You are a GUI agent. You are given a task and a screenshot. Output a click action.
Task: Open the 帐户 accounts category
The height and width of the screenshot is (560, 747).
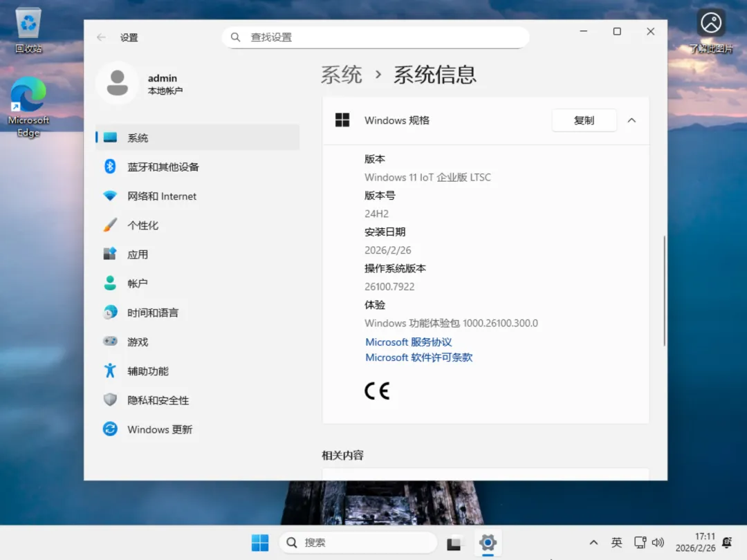coord(197,284)
